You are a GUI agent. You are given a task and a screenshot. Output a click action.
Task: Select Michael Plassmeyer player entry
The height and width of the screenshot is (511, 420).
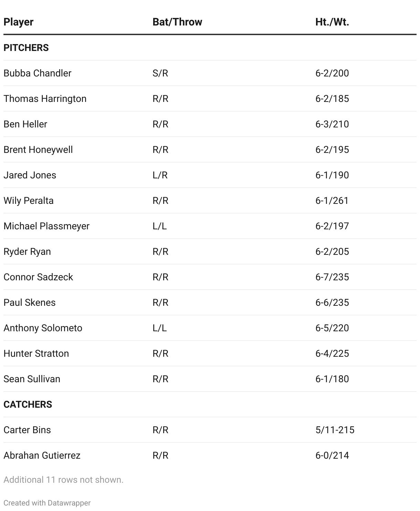(x=46, y=226)
